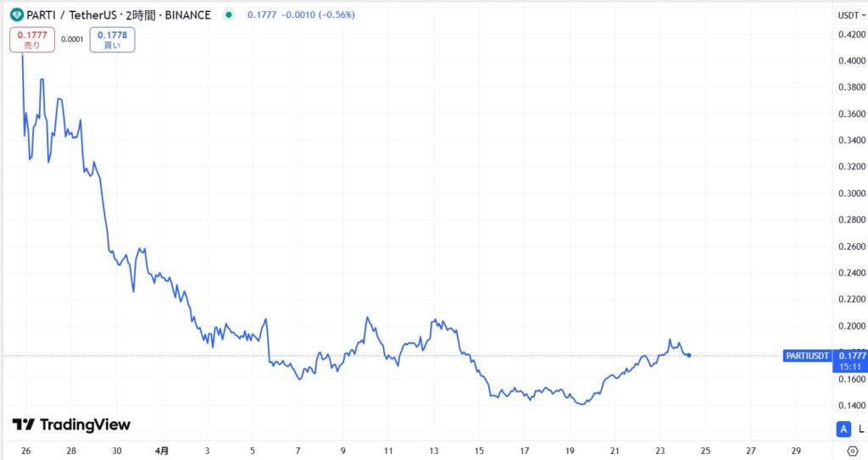This screenshot has width=868, height=460.
Task: Click the 0.3000 price axis label
Action: tap(852, 193)
